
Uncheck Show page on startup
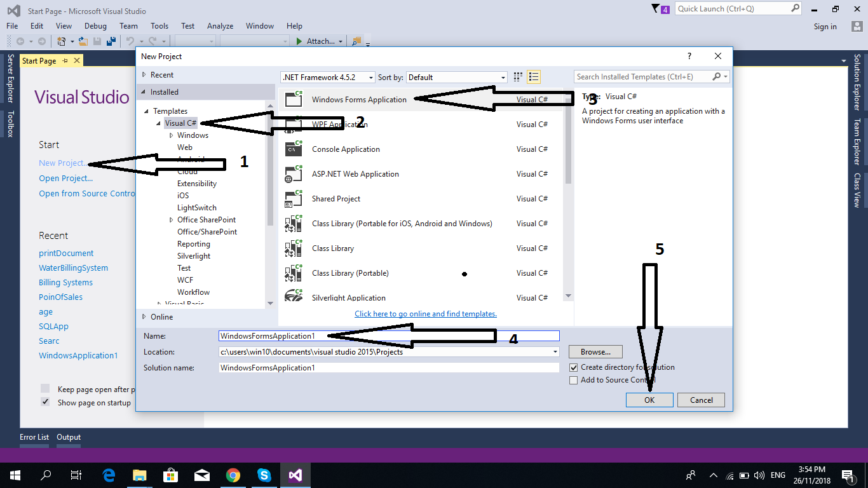(45, 402)
